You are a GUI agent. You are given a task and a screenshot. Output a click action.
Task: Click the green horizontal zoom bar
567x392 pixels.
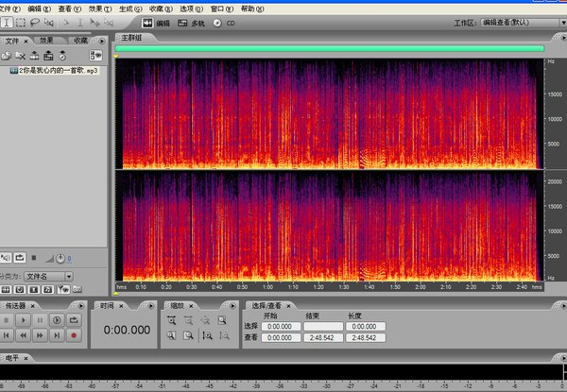pyautogui.click(x=330, y=48)
